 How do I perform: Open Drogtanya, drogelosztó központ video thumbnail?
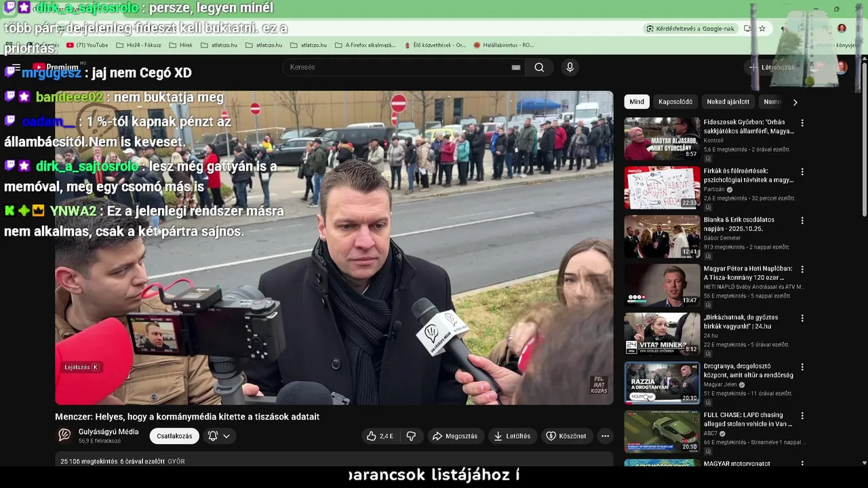coord(662,383)
